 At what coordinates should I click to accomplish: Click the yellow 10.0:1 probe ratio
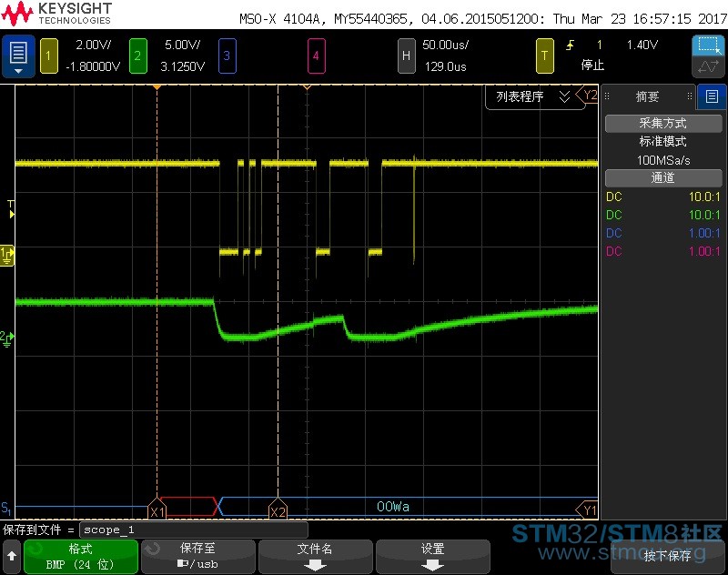(703, 197)
